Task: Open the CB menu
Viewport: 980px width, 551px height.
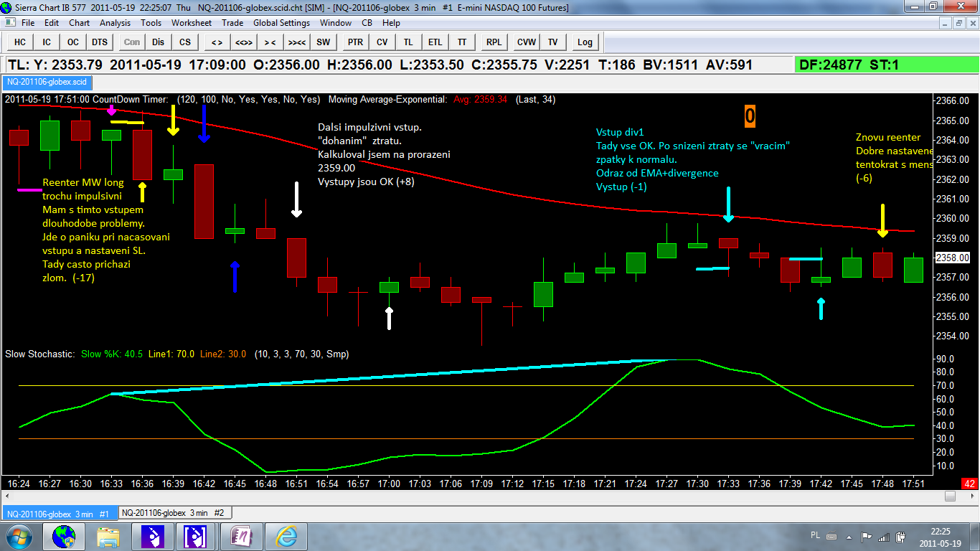Action: 367,23
